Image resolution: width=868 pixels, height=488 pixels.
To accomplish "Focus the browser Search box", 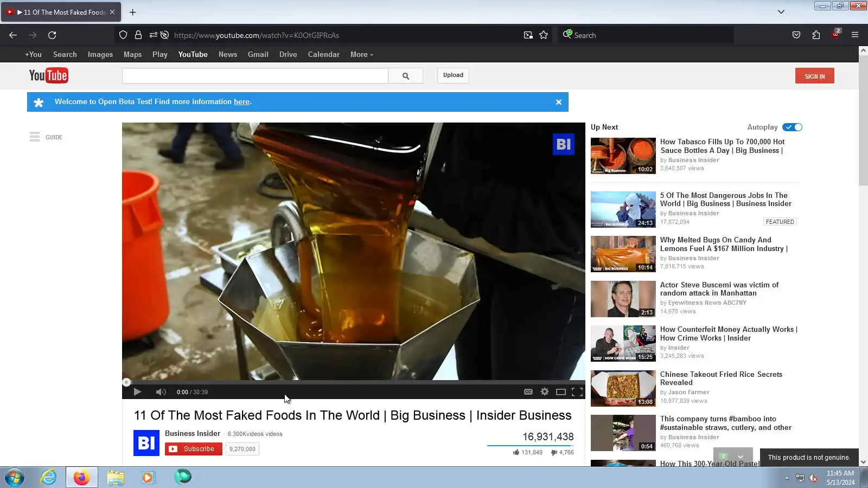I will [x=646, y=35].
